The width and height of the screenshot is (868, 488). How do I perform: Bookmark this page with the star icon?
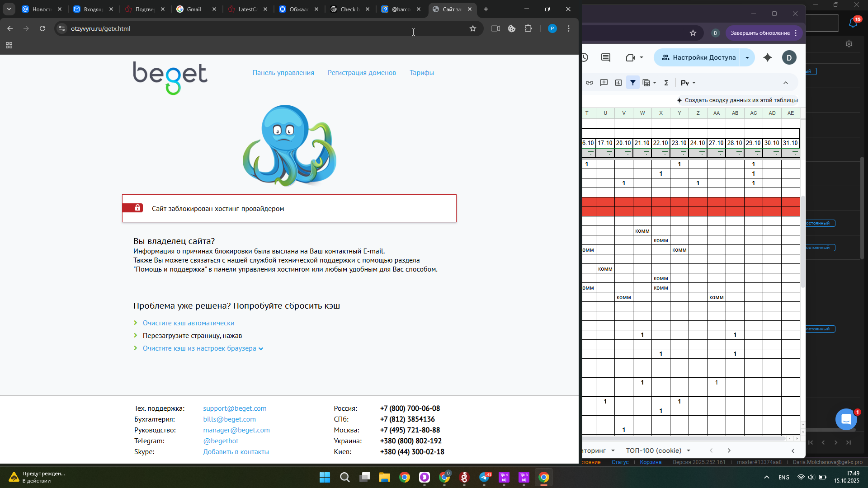pos(473,28)
